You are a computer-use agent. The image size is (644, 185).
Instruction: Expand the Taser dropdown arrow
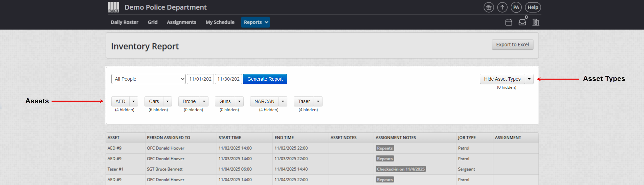click(318, 101)
